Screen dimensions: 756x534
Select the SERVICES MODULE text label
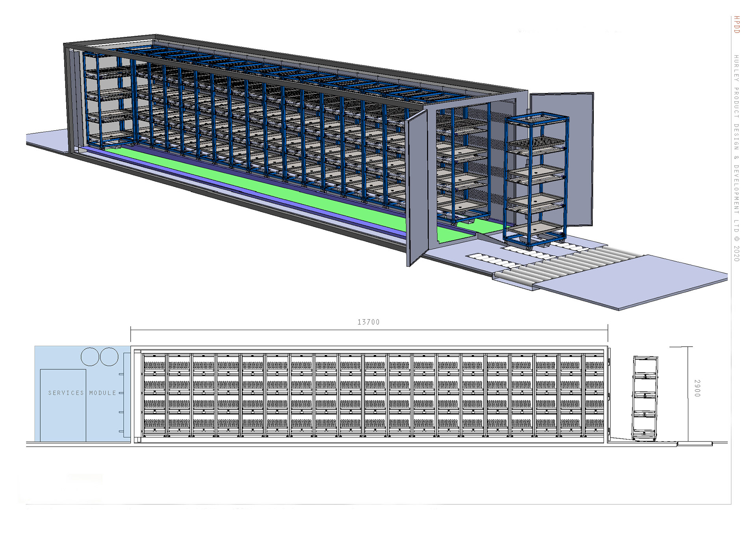(x=82, y=393)
